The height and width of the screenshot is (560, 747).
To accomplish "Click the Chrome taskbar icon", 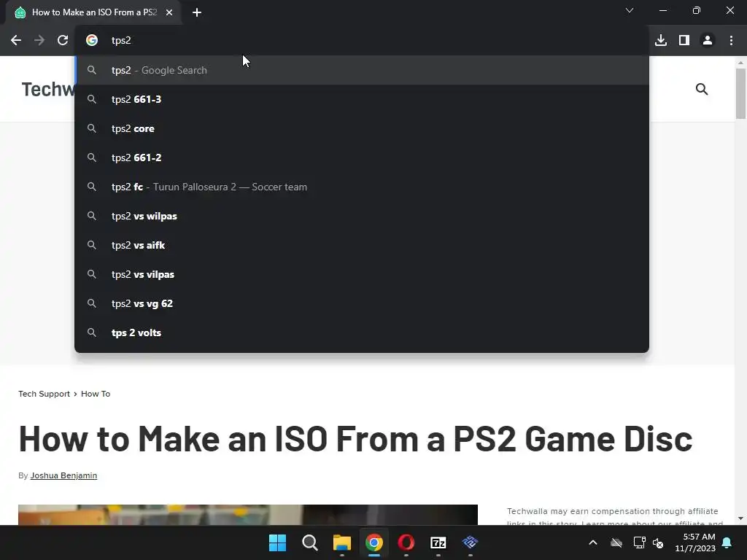I will click(374, 542).
